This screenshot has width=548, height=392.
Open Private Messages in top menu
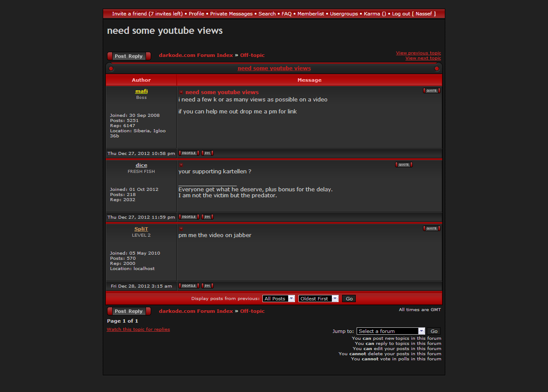tap(231, 14)
